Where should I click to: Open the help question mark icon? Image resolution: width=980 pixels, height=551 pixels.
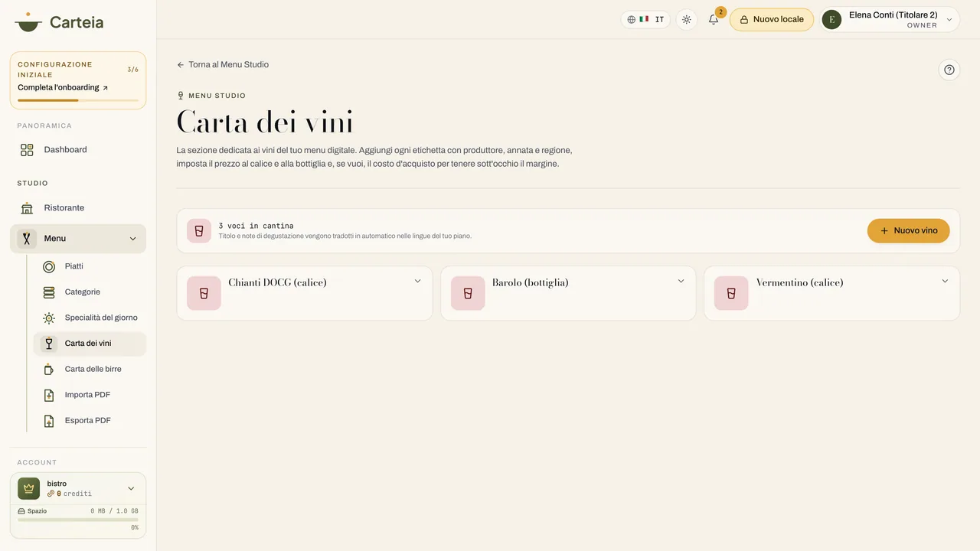[949, 70]
